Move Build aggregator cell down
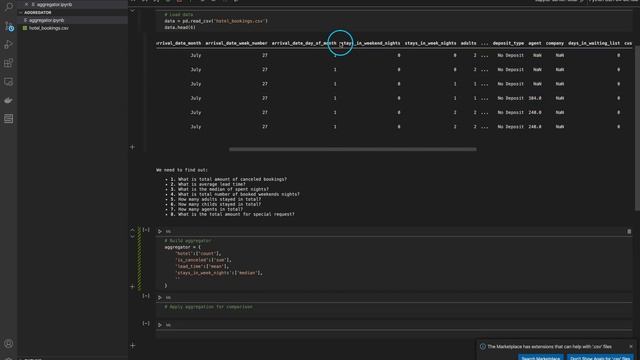Viewport: 640px width, 360px height. [x=132, y=236]
